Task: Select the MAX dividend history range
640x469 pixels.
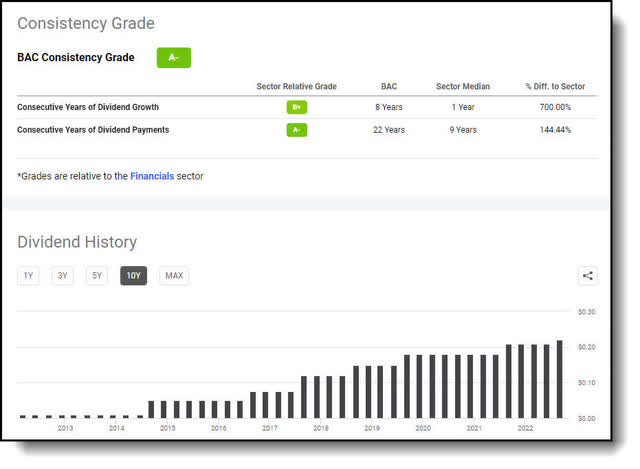Action: [174, 276]
